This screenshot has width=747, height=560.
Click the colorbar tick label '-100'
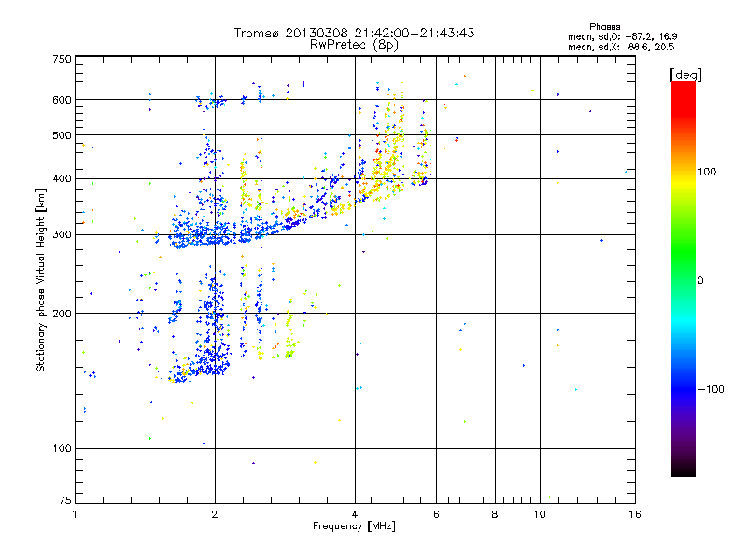711,389
